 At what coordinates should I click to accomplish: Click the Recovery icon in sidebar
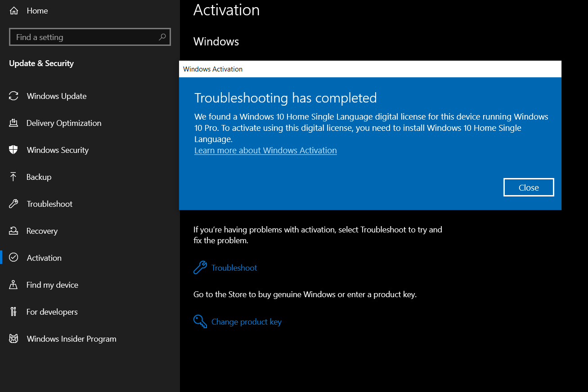pyautogui.click(x=13, y=231)
